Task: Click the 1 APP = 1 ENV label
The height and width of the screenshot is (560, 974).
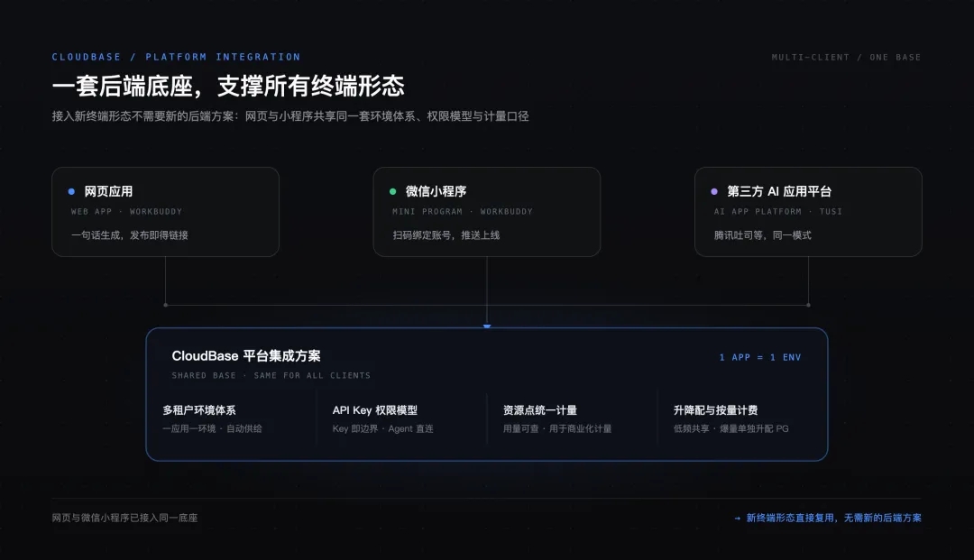Action: tap(759, 358)
